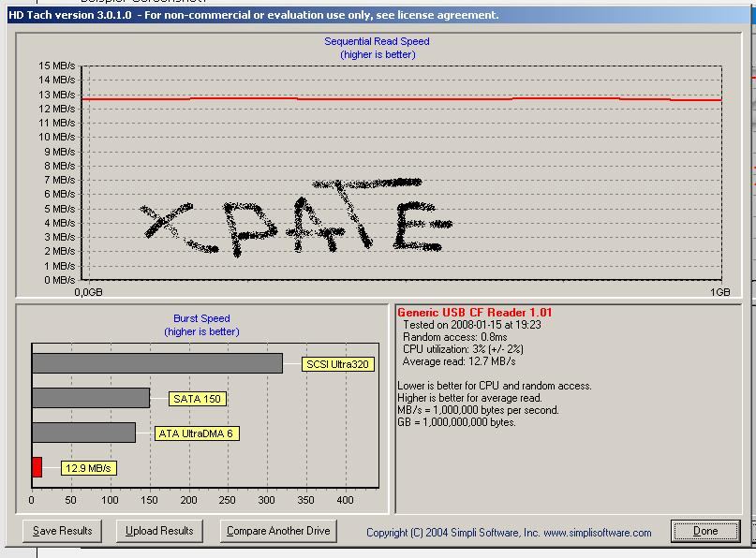The width and height of the screenshot is (756, 558).
Task: Select the 12.9 MB/s burst speed label
Action: [x=88, y=468]
